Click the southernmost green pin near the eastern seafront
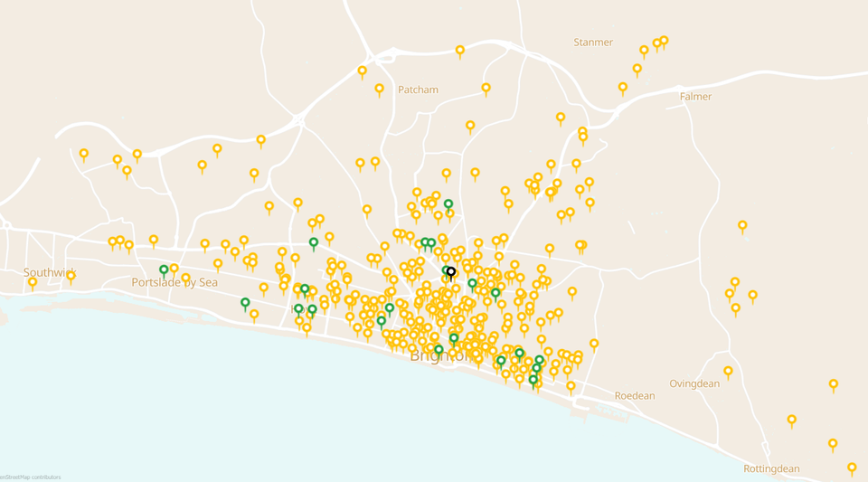The image size is (868, 482). coord(533,382)
